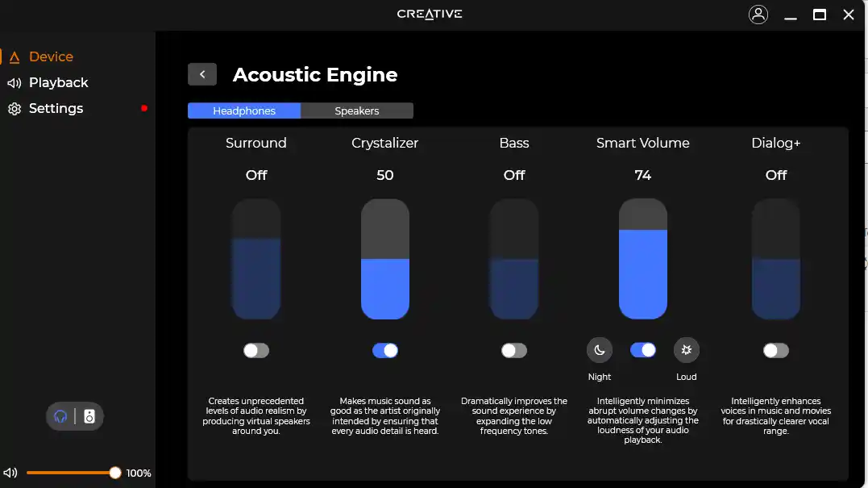Click the Crystalizer level slider
Screen dimensions: 868x488
(x=385, y=259)
